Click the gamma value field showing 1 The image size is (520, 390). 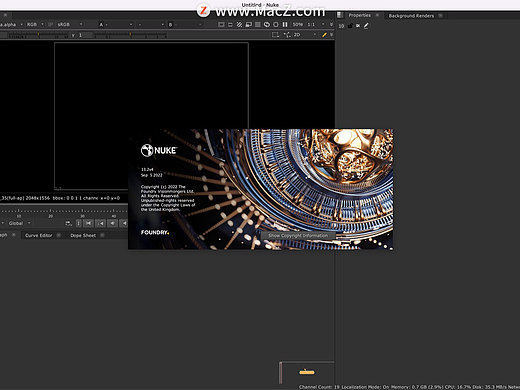click(85, 35)
